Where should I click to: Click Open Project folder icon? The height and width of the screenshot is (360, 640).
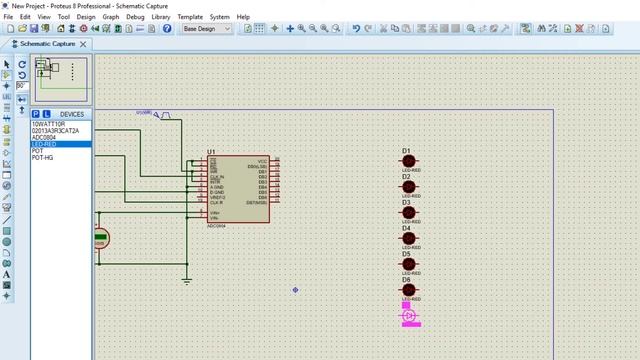tap(22, 29)
